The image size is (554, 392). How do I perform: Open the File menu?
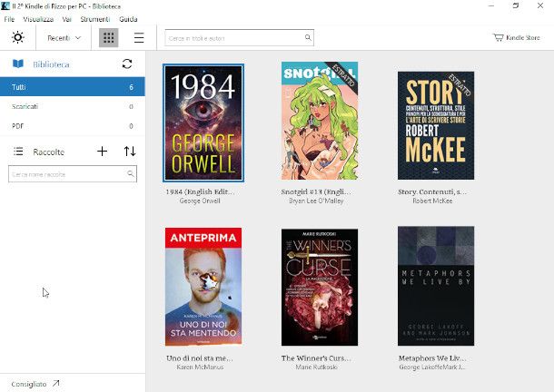tap(9, 19)
